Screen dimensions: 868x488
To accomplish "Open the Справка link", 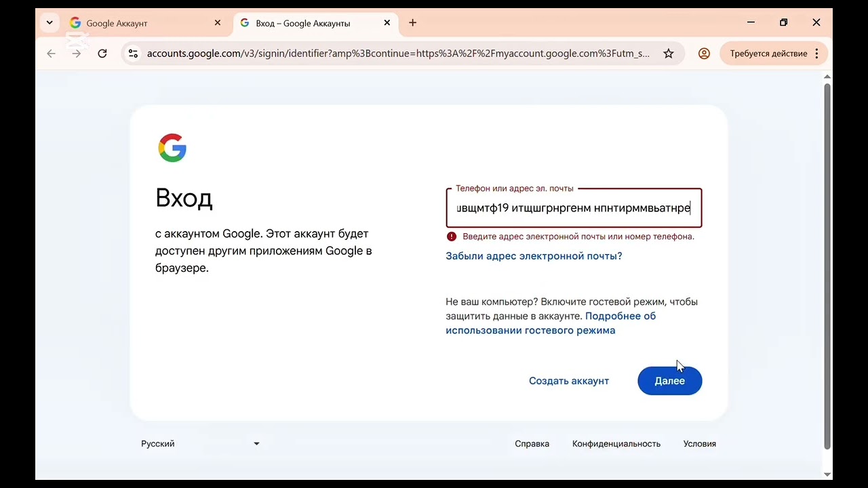I will pos(532,444).
